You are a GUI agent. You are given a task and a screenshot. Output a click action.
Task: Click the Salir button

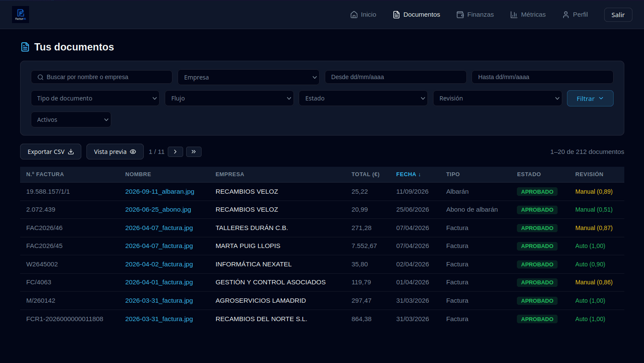[618, 15]
